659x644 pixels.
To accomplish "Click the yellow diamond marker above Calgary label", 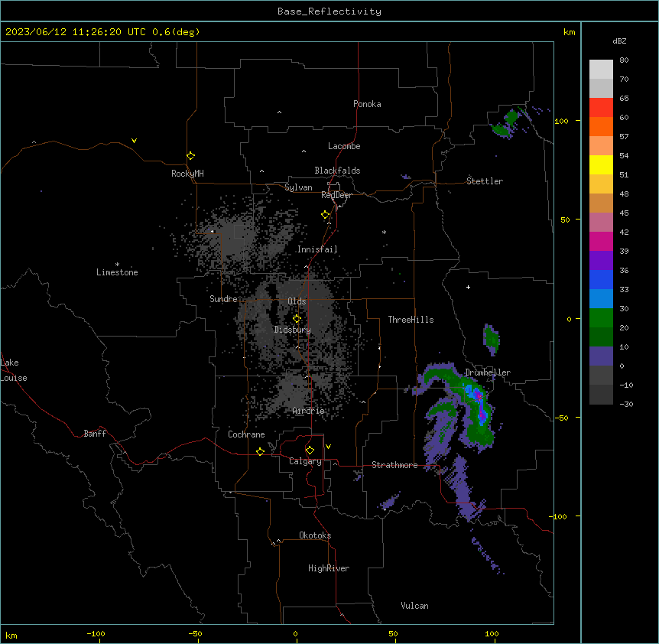I will point(310,450).
